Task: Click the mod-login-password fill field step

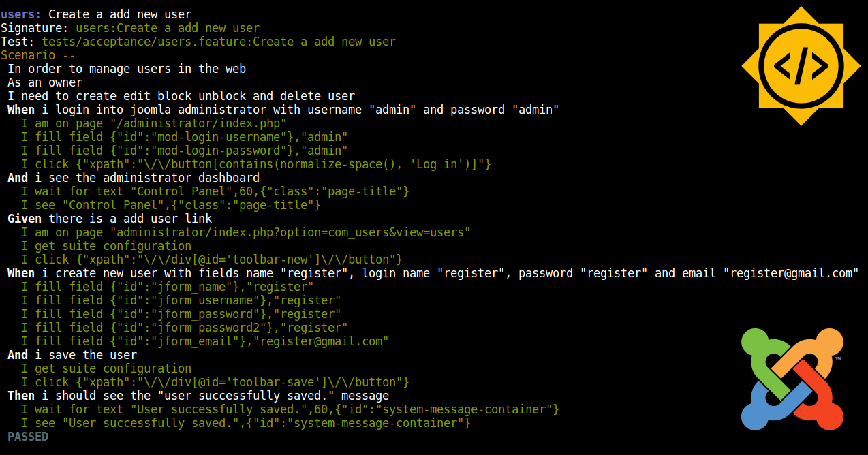Action: click(x=184, y=151)
